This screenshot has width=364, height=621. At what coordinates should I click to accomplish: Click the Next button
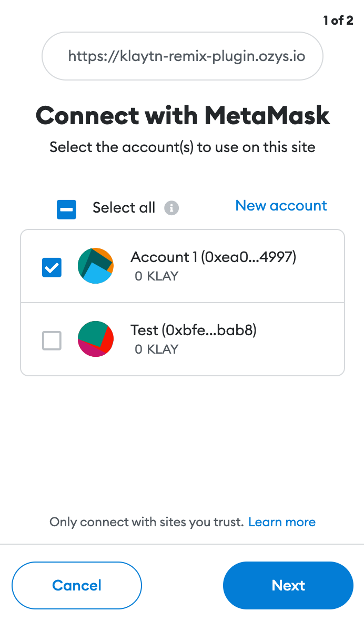(288, 585)
